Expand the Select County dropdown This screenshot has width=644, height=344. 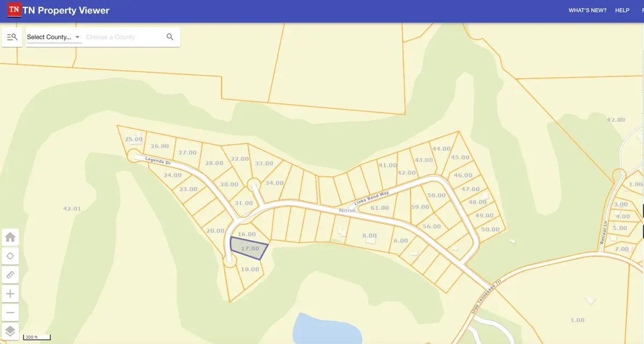point(54,37)
